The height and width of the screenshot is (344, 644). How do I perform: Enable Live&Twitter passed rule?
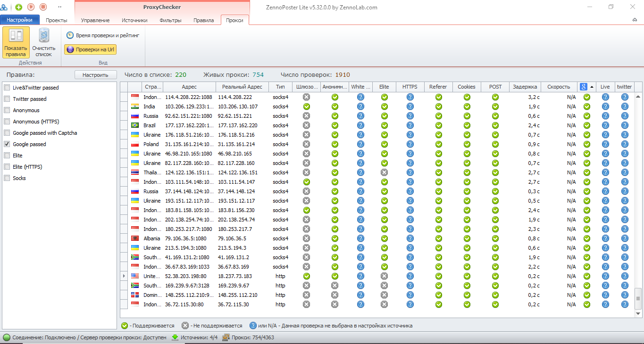click(x=7, y=88)
